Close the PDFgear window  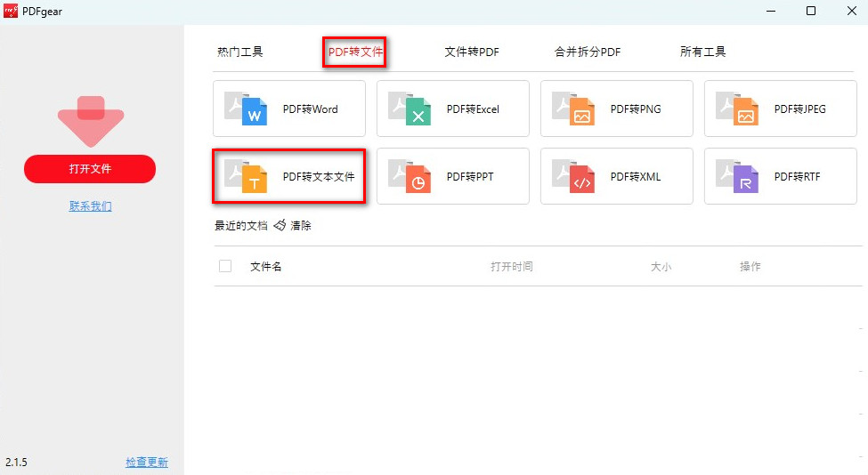coord(852,11)
